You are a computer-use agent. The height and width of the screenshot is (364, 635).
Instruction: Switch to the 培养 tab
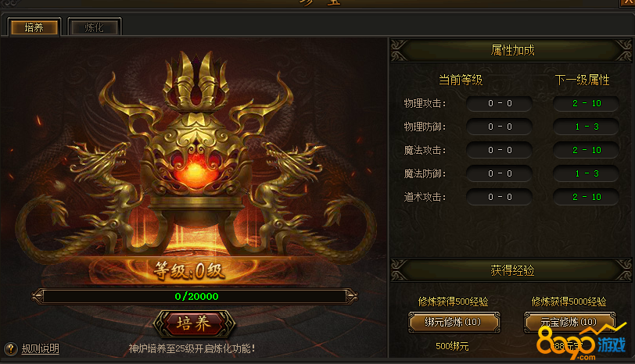click(x=34, y=27)
